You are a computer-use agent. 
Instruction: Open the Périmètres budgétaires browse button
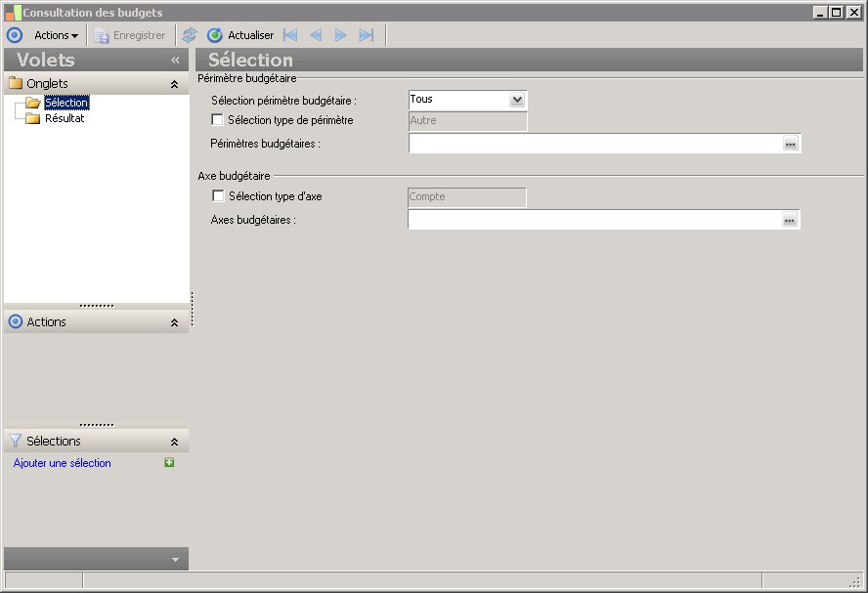(x=791, y=144)
